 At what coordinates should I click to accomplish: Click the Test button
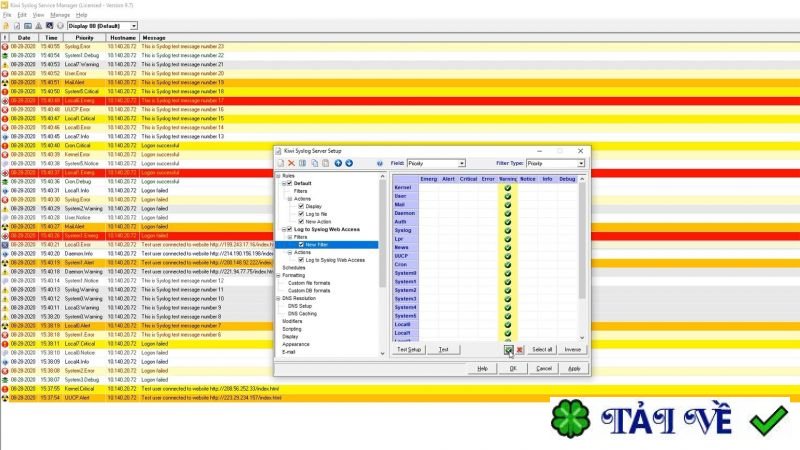443,349
